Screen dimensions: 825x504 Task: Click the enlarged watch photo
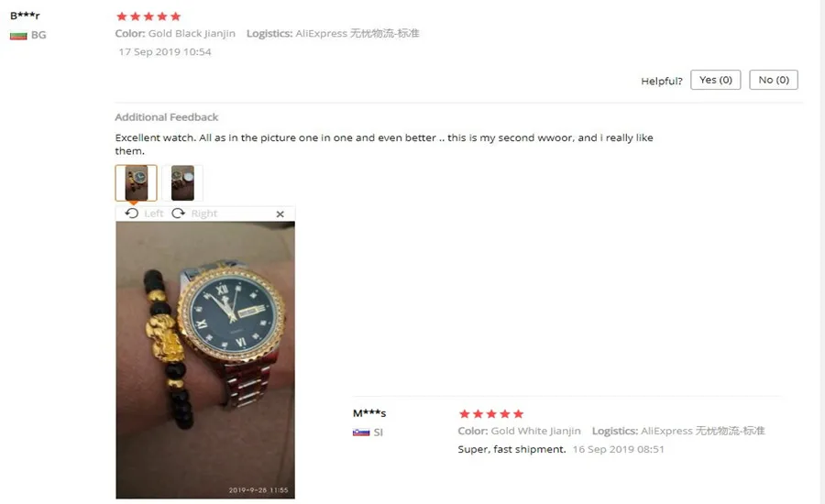tap(205, 360)
